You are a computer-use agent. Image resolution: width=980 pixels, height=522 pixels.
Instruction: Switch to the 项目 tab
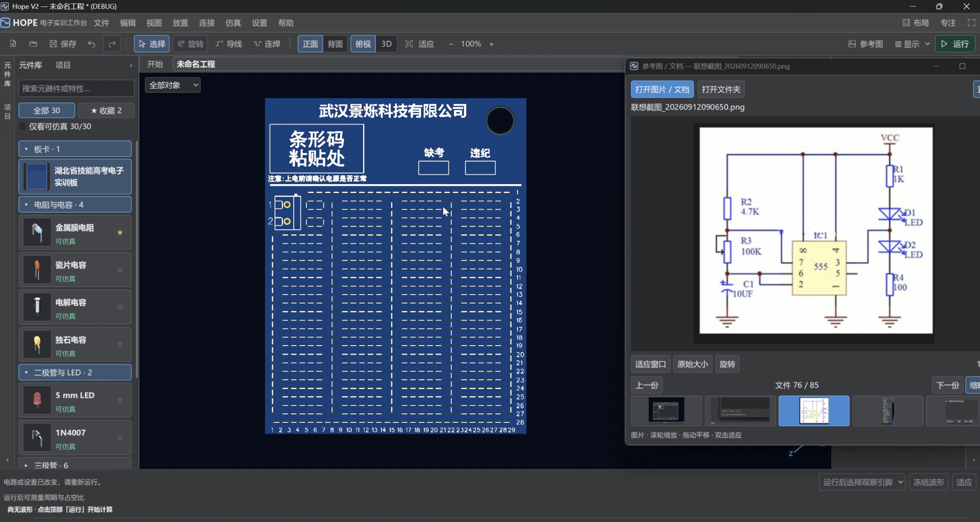[x=63, y=65]
